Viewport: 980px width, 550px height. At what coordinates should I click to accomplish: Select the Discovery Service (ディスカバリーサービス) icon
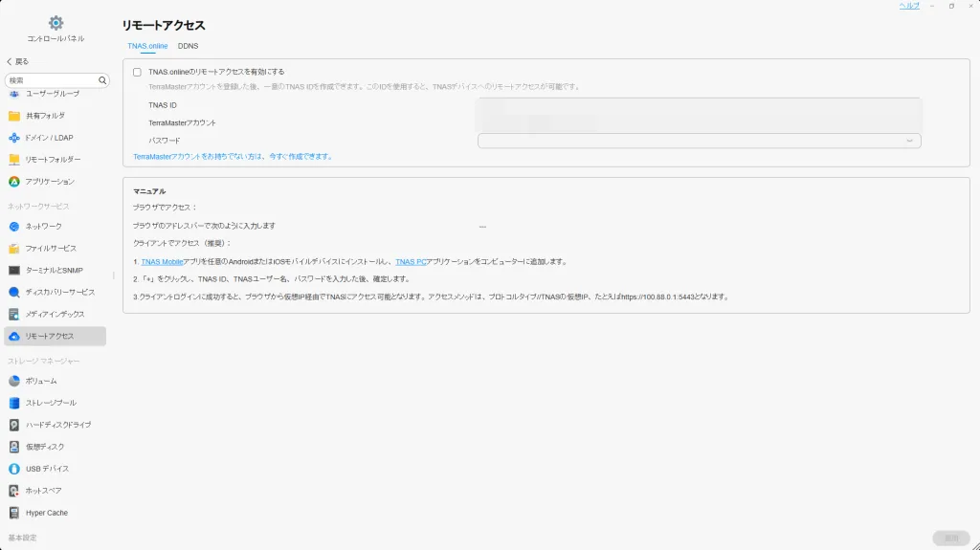(x=14, y=293)
